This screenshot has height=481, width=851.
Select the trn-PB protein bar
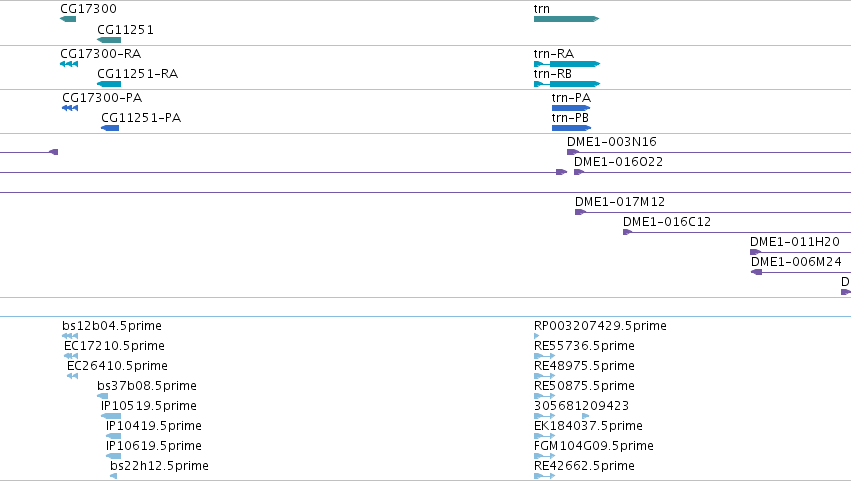(571, 128)
